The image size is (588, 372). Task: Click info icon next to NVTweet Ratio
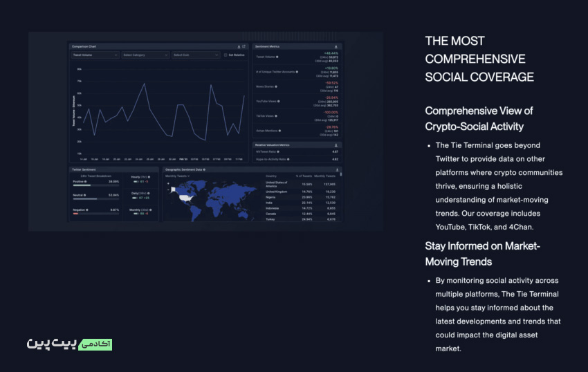(278, 151)
